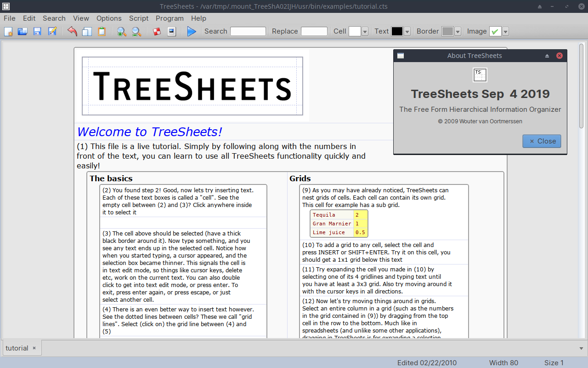588x368 pixels.
Task: Click the red Undo arrow icon
Action: coord(72,31)
